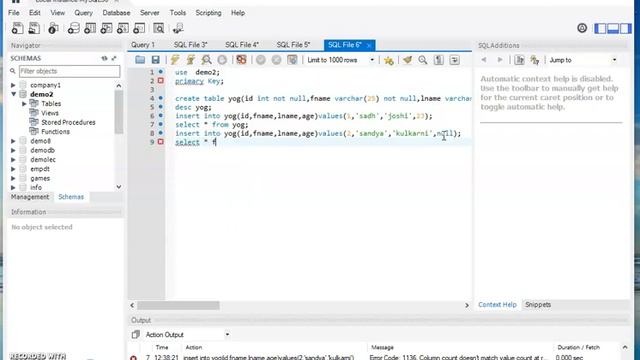Image resolution: width=640 pixels, height=360 pixels.
Task: Create new view icon in main toolbar
Action: pyautogui.click(x=106, y=28)
